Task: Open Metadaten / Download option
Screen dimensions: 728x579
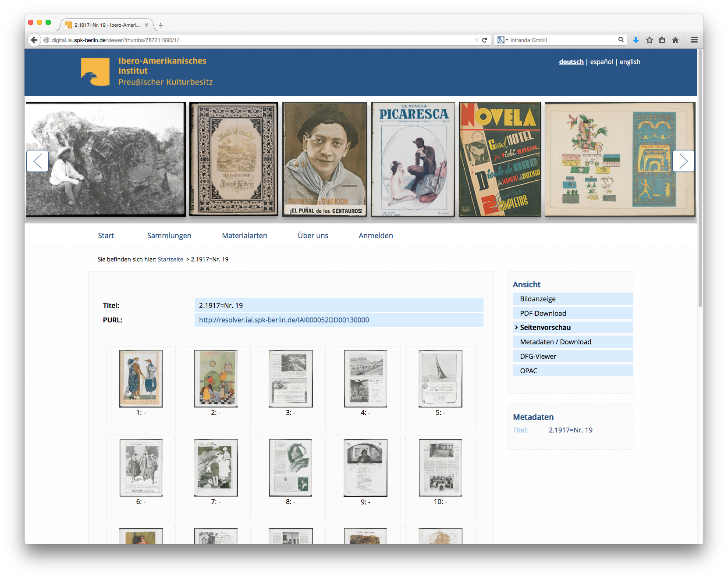Action: coord(572,342)
